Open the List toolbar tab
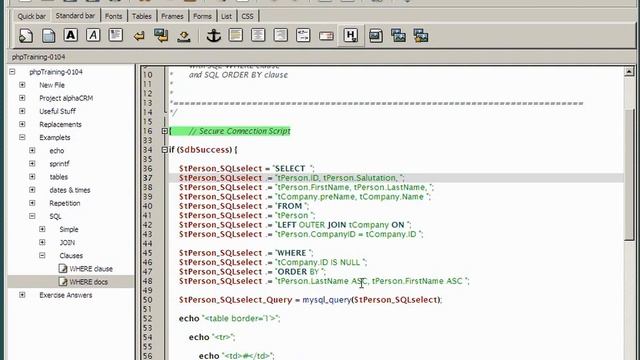The height and width of the screenshot is (360, 640). pyautogui.click(x=226, y=16)
